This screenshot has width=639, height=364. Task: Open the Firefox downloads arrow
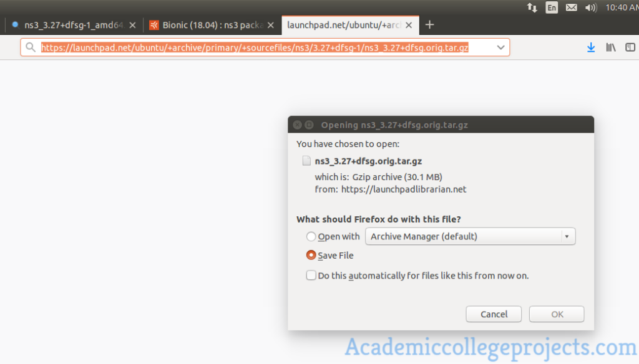pyautogui.click(x=591, y=47)
